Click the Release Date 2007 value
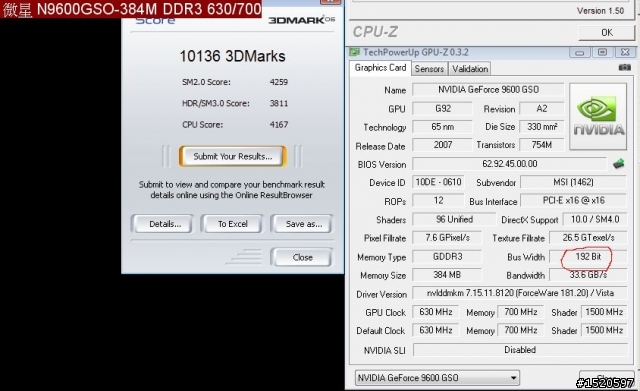 point(442,144)
